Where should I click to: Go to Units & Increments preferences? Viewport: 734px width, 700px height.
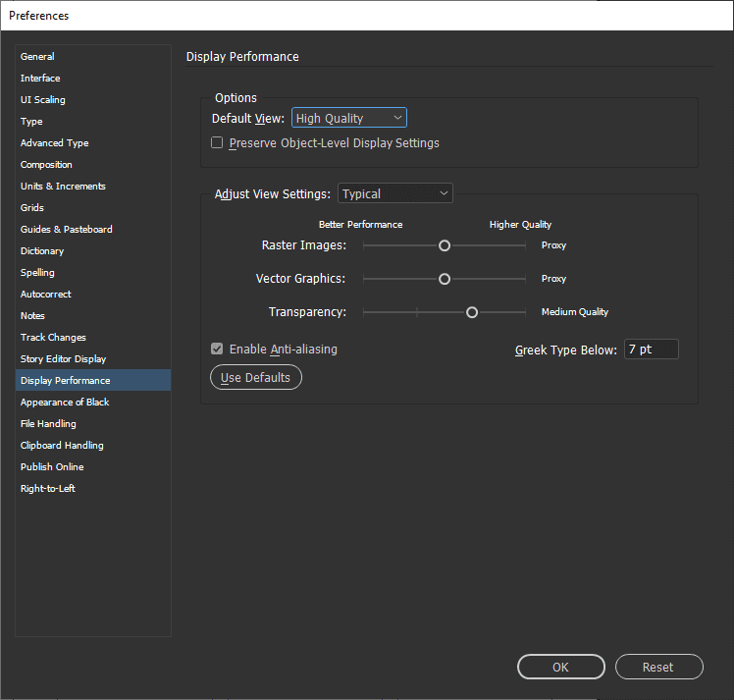pyautogui.click(x=63, y=187)
